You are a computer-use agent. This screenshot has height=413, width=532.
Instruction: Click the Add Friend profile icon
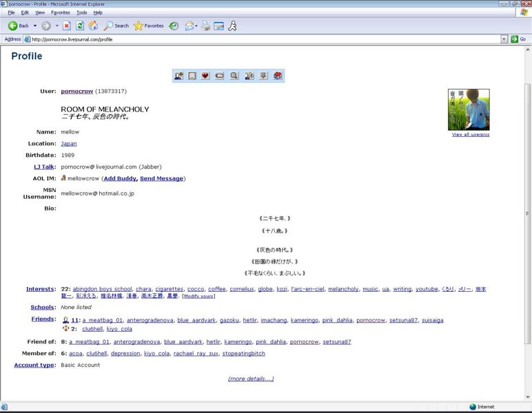click(x=178, y=76)
